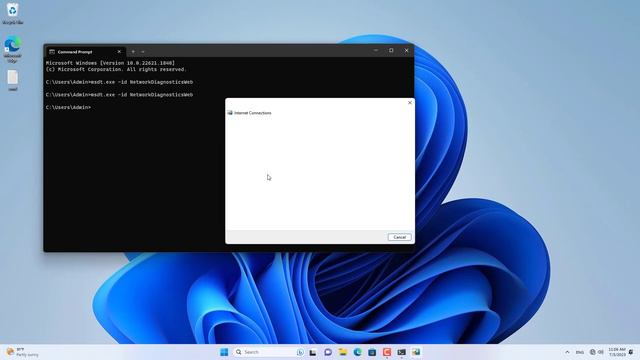Screen dimensions: 640x360
Task: Open the terminal profiles dropdown arrow
Action: [142, 52]
